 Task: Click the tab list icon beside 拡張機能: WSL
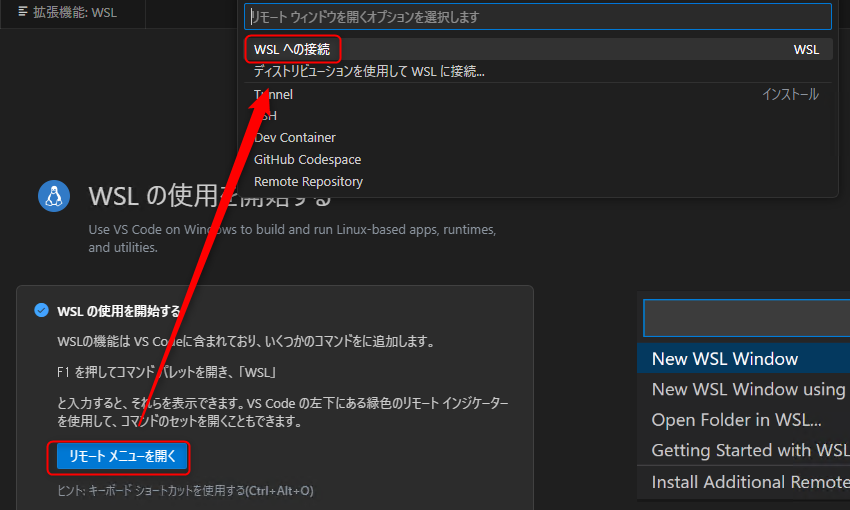pyautogui.click(x=23, y=12)
